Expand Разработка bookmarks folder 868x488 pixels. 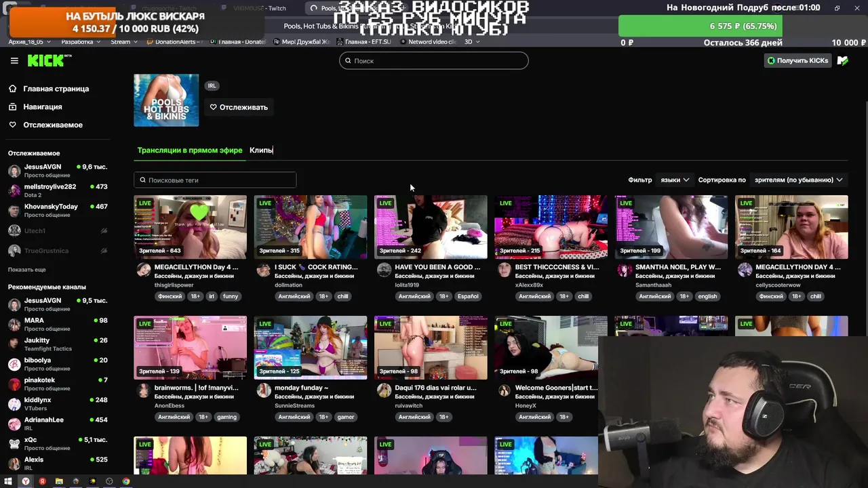(x=80, y=41)
